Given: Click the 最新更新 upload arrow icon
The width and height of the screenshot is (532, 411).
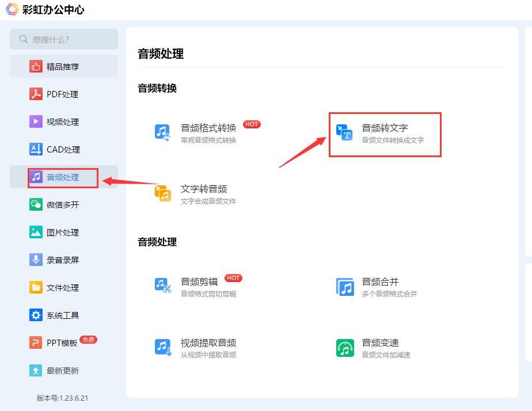Looking at the screenshot, I should coord(36,370).
